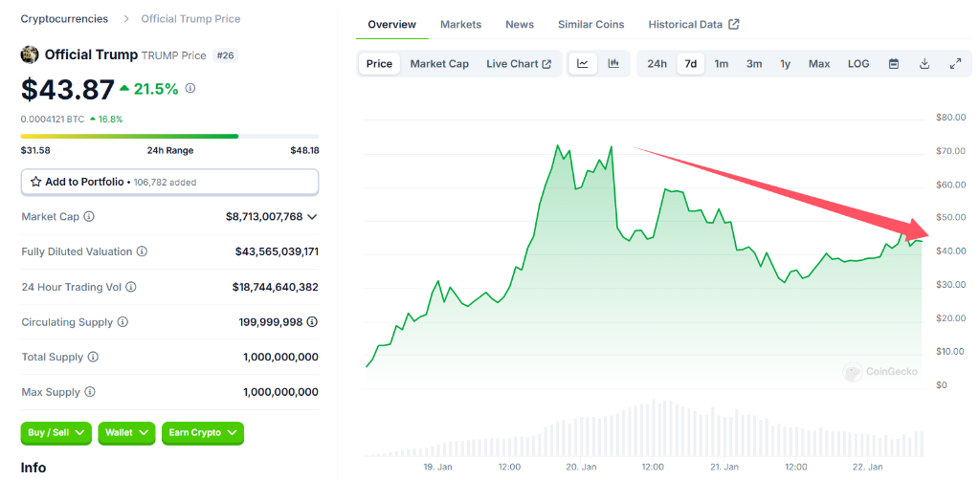Image resolution: width=980 pixels, height=480 pixels.
Task: Open the Markets tab
Action: tap(460, 24)
